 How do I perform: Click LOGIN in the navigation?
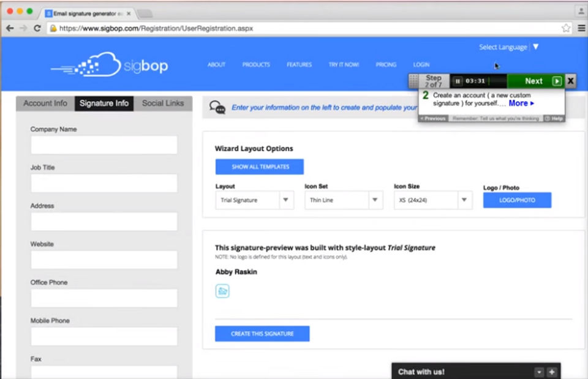point(421,64)
